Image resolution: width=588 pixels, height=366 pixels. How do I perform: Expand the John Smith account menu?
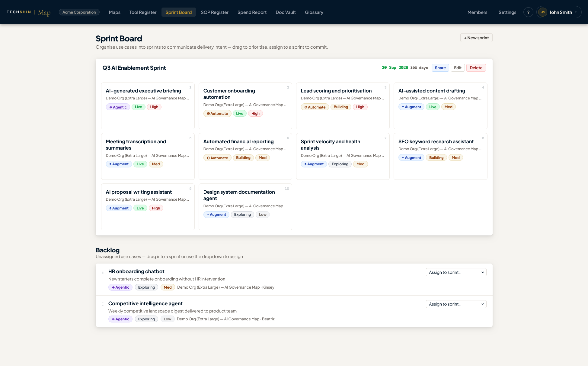coord(559,12)
